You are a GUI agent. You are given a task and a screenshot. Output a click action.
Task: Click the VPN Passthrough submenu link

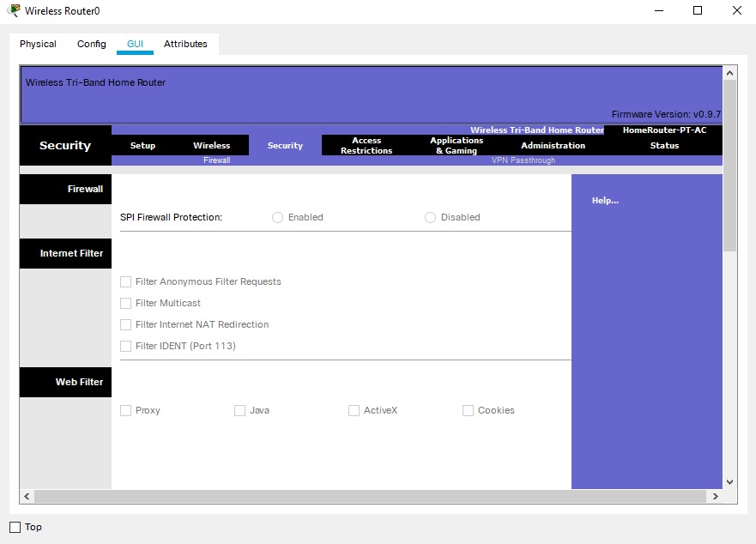pyautogui.click(x=523, y=160)
